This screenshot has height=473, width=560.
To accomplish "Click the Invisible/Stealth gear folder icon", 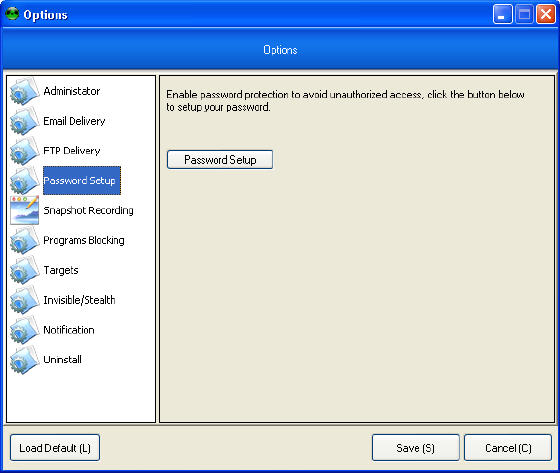I will point(24,300).
